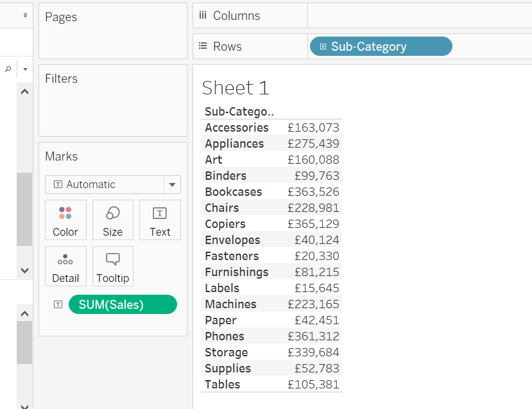The height and width of the screenshot is (409, 532).
Task: Open the data pane options dropdown arrow
Action: tap(24, 69)
